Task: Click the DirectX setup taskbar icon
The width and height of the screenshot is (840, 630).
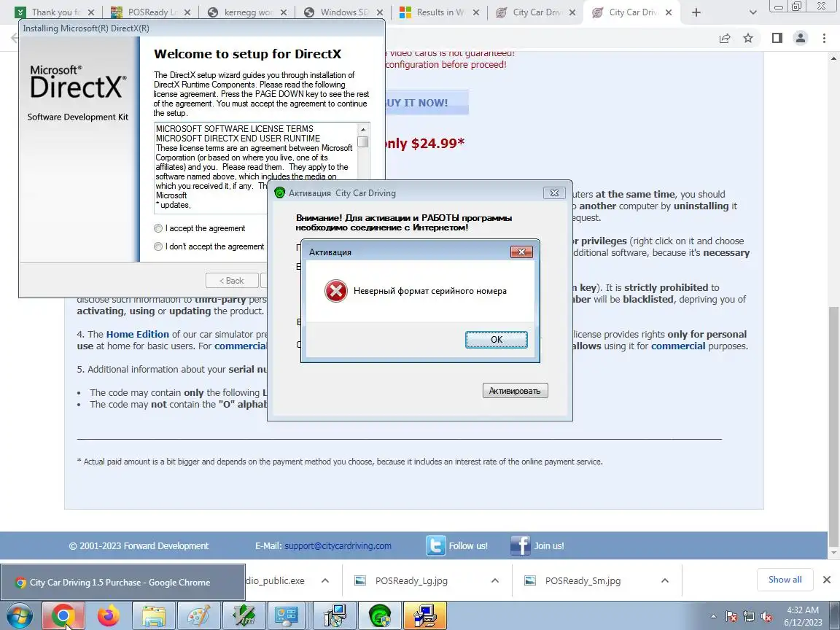Action: pos(425,616)
